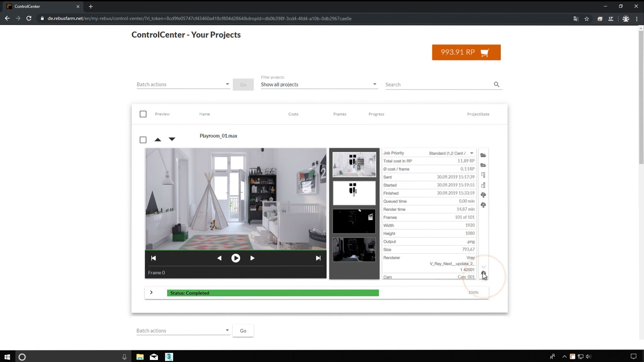Click the cloud pause download icon
644x362 pixels.
(483, 205)
